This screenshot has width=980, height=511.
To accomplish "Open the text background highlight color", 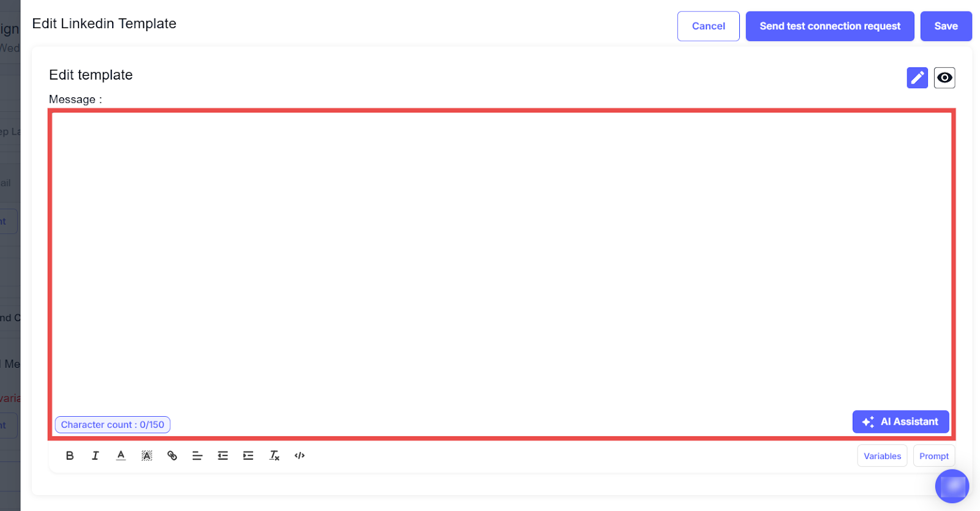I will [146, 456].
